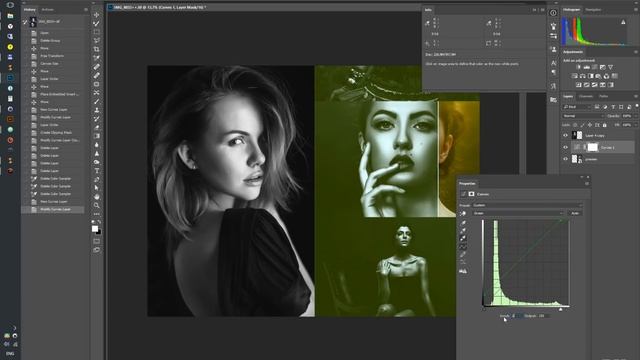Select the Free Transform history state
Screen dimensions: 640x360
52,56
